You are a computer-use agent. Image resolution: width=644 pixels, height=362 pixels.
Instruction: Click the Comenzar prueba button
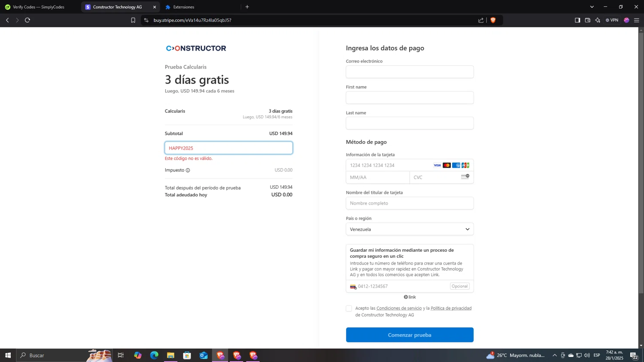coord(410,335)
